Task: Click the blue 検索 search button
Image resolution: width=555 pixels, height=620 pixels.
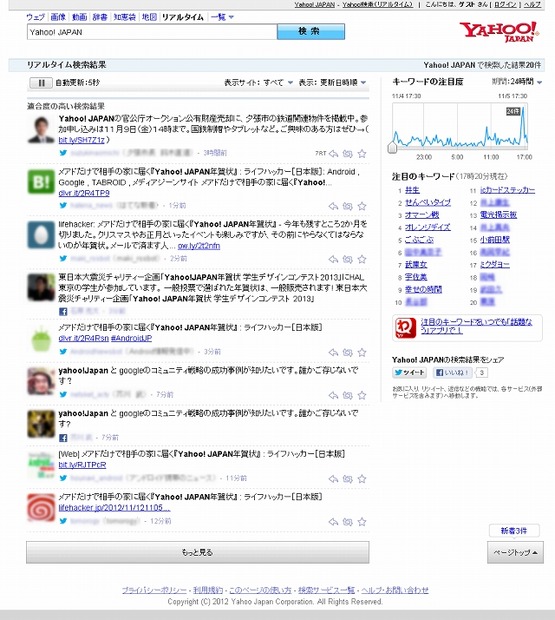Action: pyautogui.click(x=311, y=32)
